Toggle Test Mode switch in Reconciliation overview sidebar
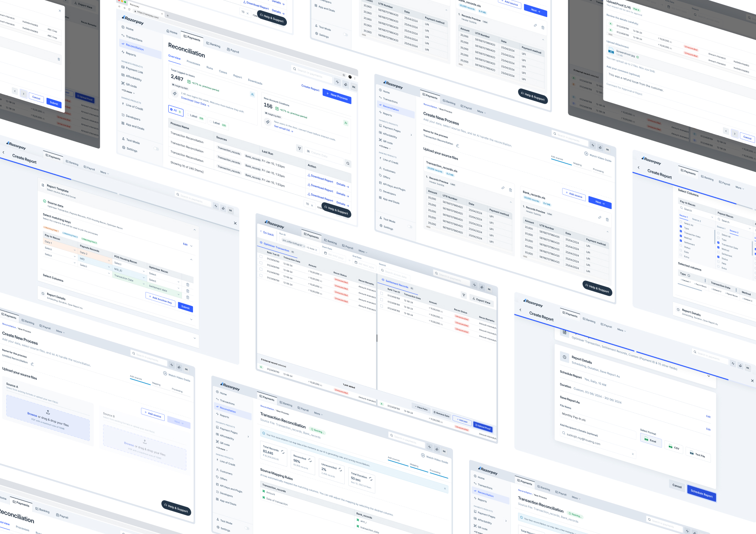The width and height of the screenshot is (756, 534). click(156, 149)
